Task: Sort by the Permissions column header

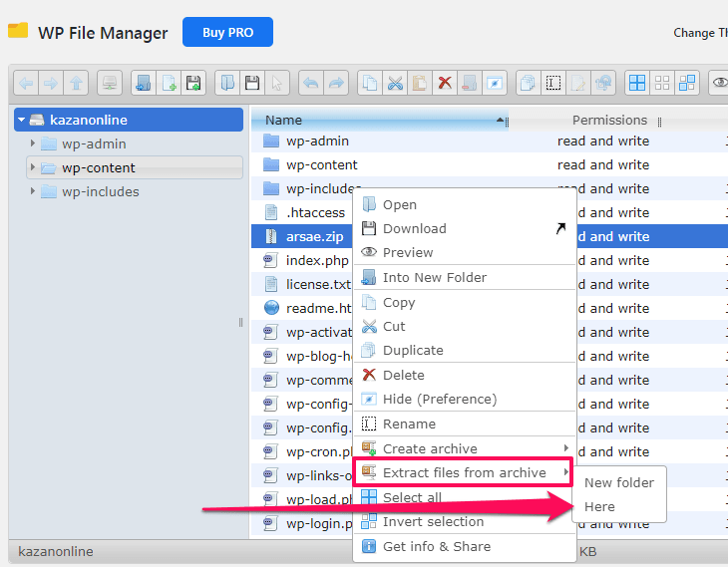Action: (609, 121)
